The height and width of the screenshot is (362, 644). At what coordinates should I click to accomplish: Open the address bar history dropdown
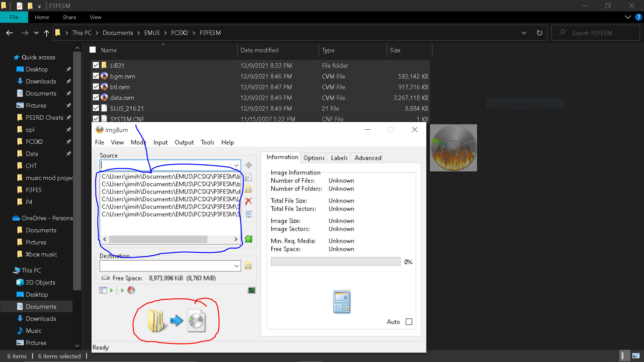pyautogui.click(x=524, y=33)
